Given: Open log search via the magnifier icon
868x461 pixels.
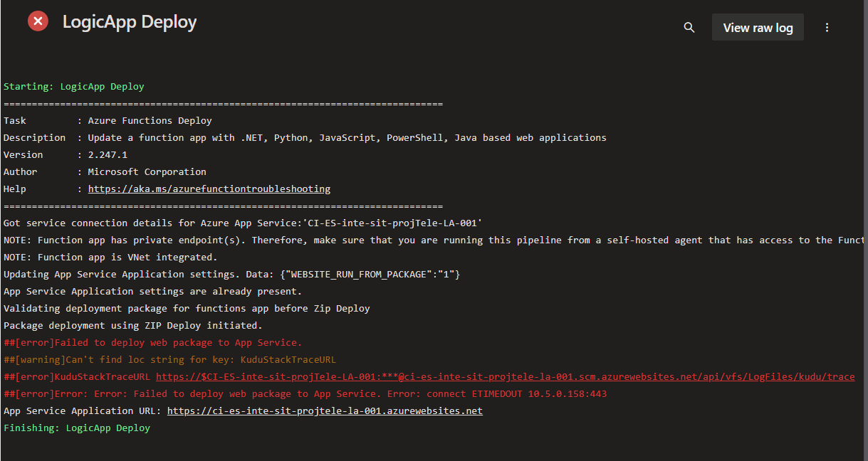Looking at the screenshot, I should [689, 27].
